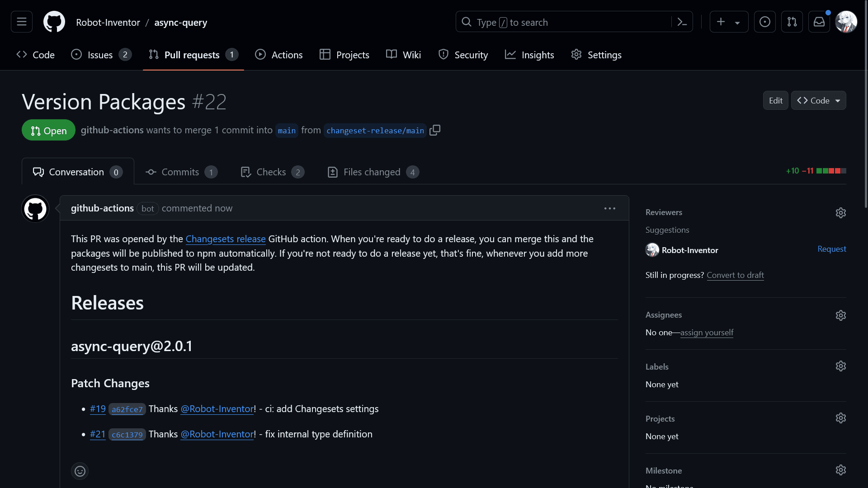Switch to the Issues tab

coord(101,55)
